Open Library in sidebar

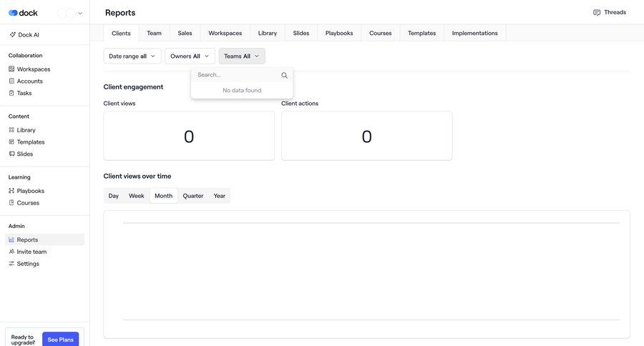pyautogui.click(x=45, y=129)
